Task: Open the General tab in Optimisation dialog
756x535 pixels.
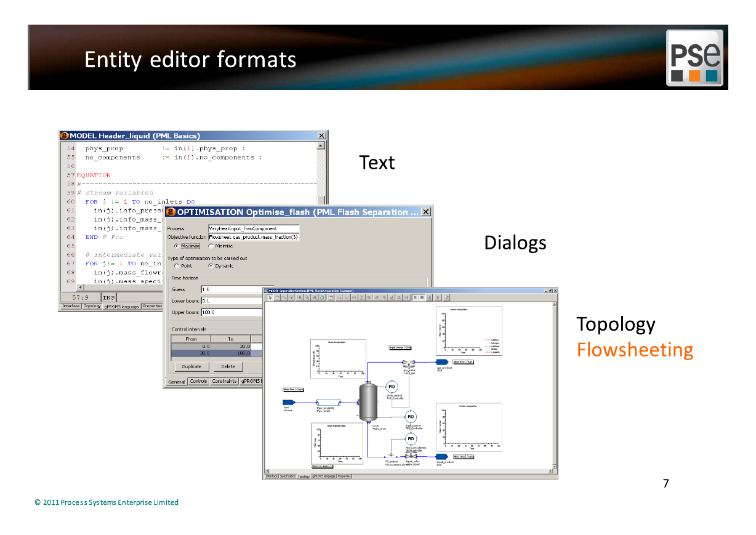Action: pos(177,382)
